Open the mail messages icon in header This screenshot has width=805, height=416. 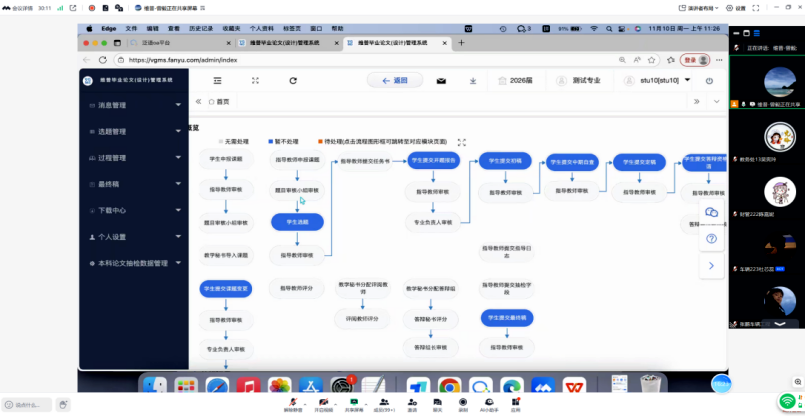point(441,80)
